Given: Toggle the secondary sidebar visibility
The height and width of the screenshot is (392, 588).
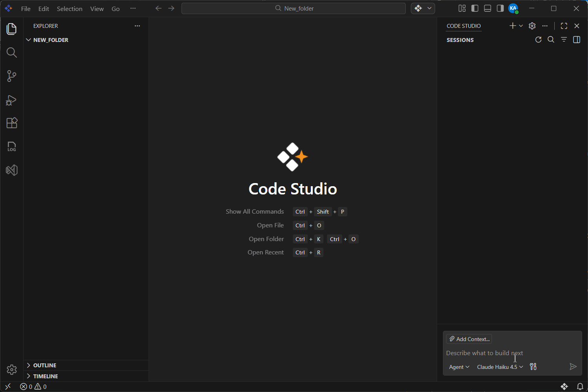Looking at the screenshot, I should [x=500, y=8].
